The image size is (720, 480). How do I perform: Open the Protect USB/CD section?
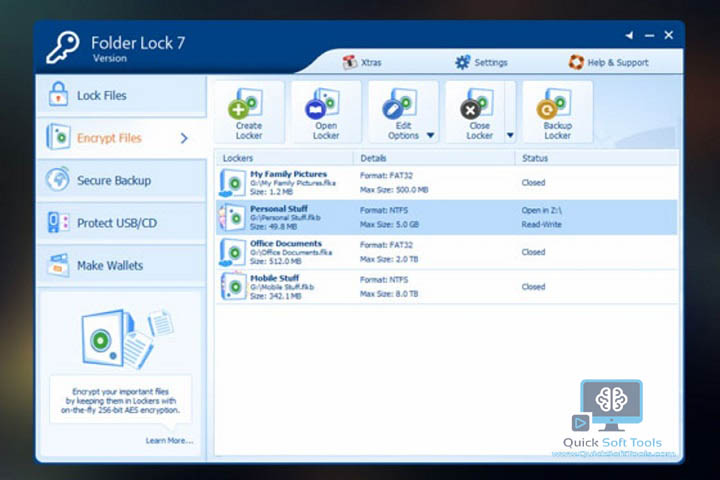coord(121,223)
